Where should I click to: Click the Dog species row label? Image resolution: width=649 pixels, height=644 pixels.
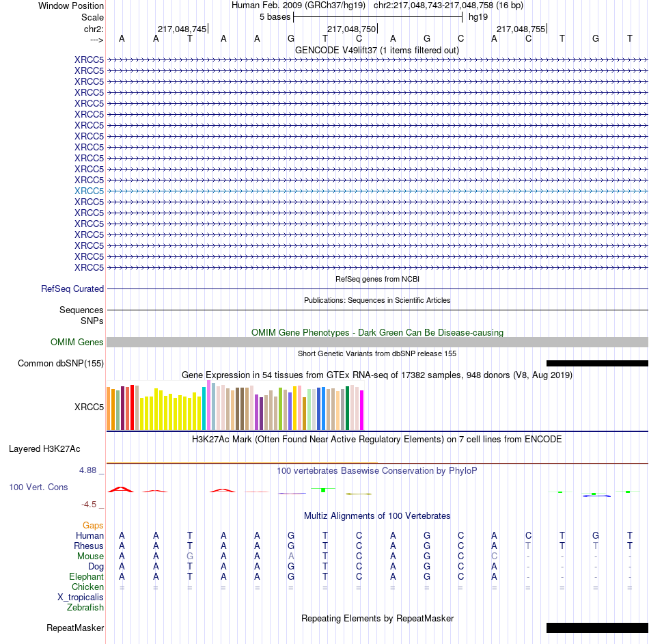pos(96,567)
